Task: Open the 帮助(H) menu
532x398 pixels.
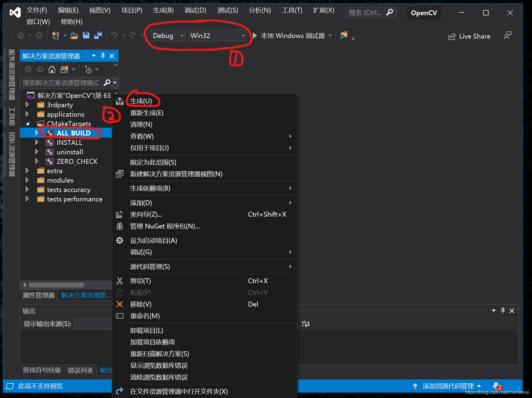Action: point(71,22)
